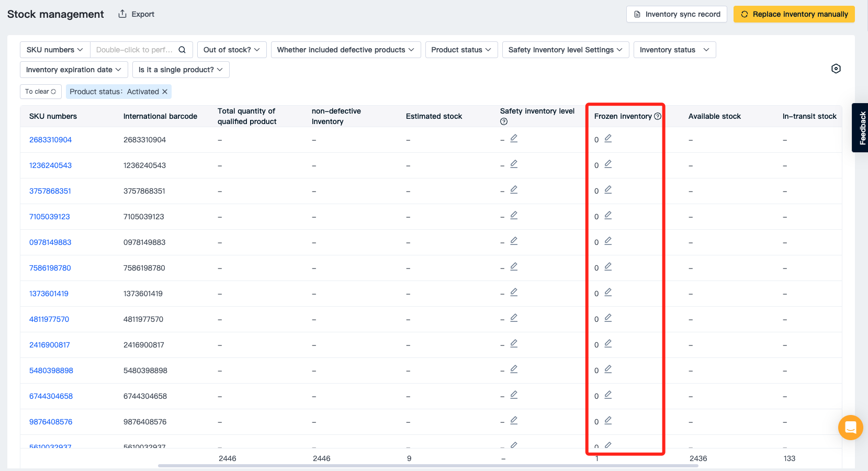The height and width of the screenshot is (471, 868).
Task: Edit safety inventory level for SKU 9876408576
Action: click(x=514, y=421)
